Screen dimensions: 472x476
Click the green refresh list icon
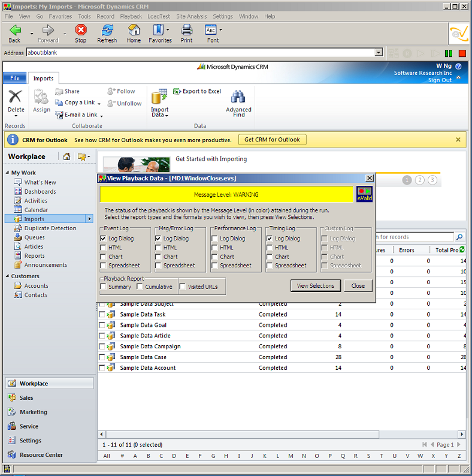click(x=462, y=249)
